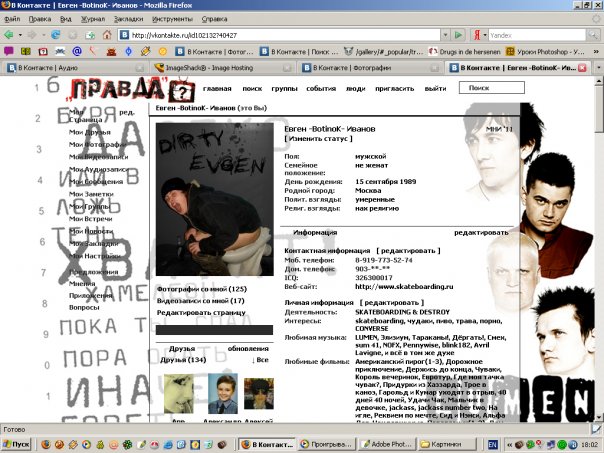Viewport: 604px width, 453px height.
Task: Switch to the В Контакте | Фотографии tab
Action: pyautogui.click(x=370, y=68)
